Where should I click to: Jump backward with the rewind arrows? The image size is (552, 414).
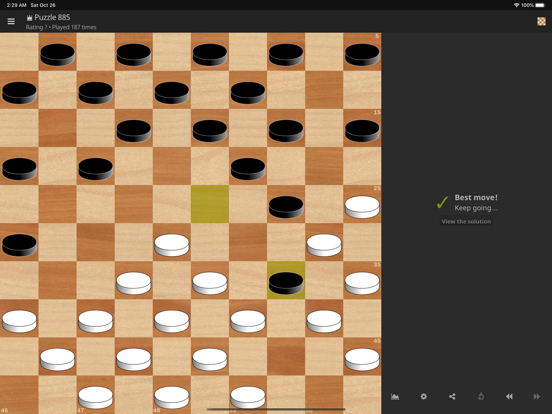click(509, 396)
